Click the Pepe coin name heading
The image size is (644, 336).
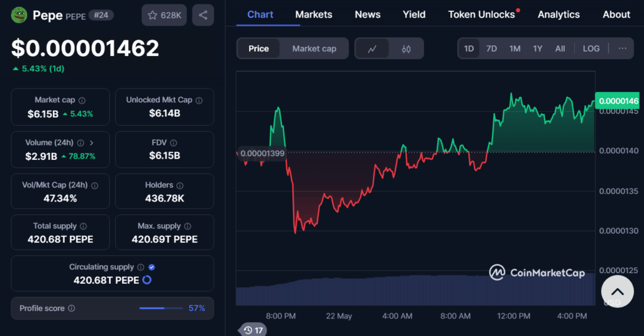48,15
